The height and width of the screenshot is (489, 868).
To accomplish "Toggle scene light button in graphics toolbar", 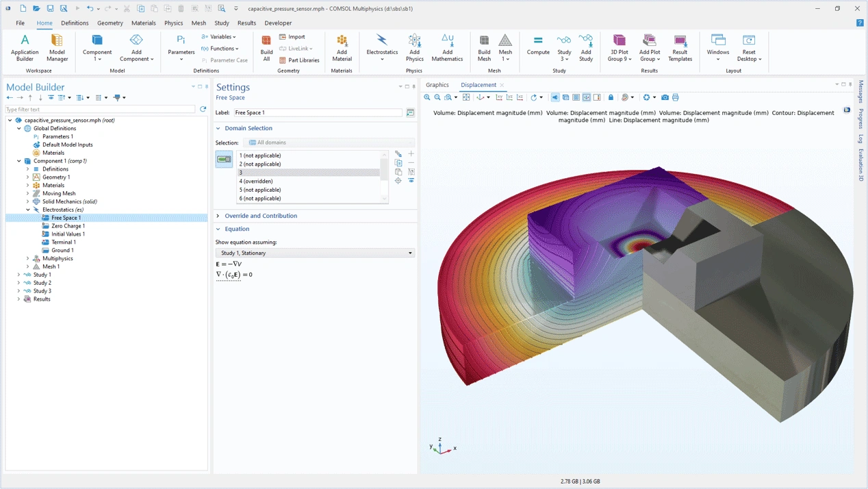I will [x=555, y=97].
